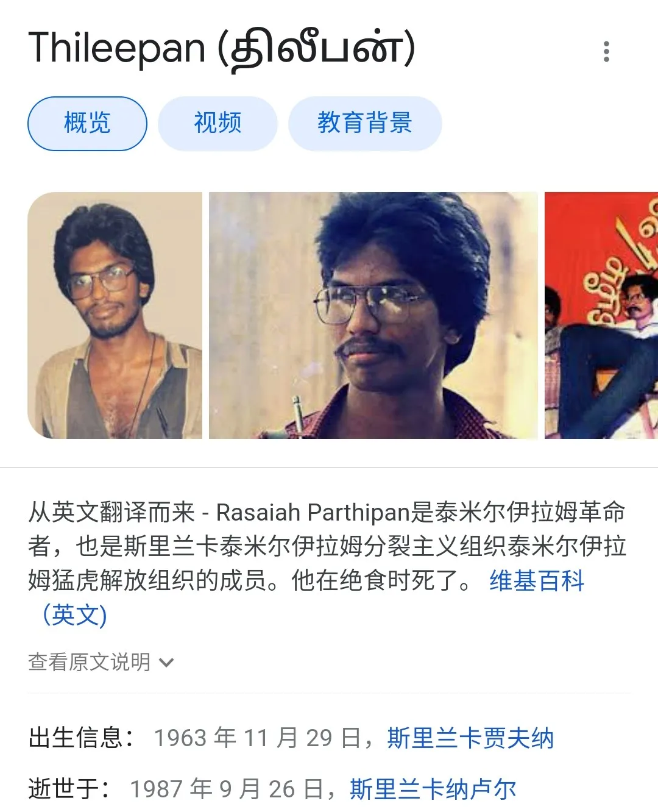Tap the translated description paragraph text
The width and height of the screenshot is (658, 812).
(x=327, y=546)
